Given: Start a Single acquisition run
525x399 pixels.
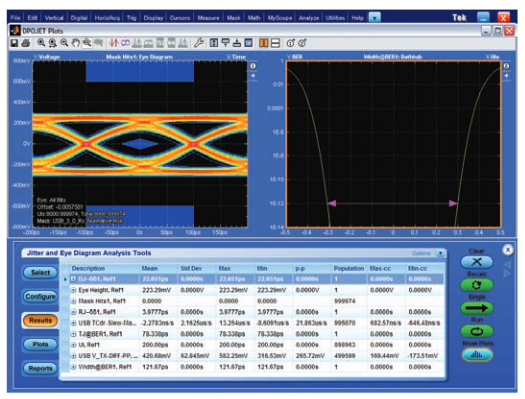Looking at the screenshot, I should (x=477, y=308).
